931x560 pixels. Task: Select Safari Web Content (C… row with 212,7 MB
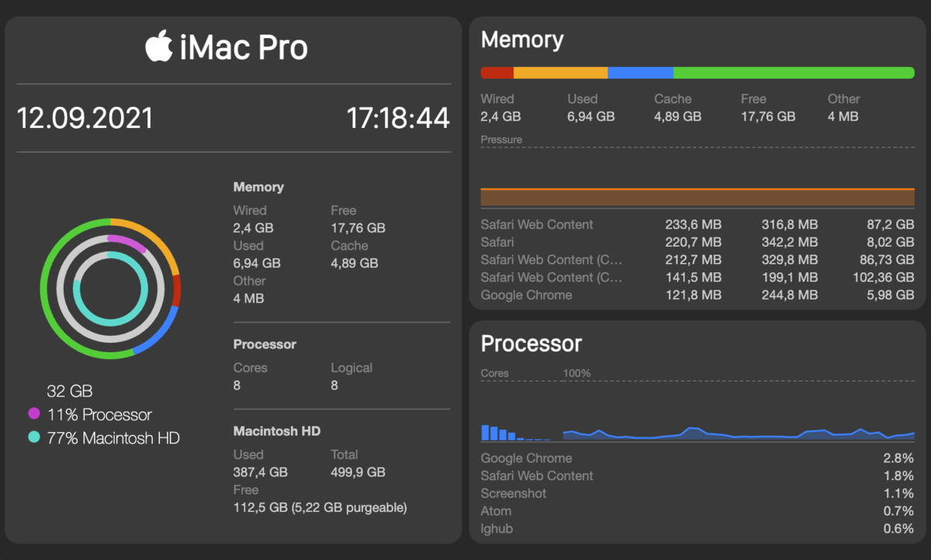tap(697, 260)
